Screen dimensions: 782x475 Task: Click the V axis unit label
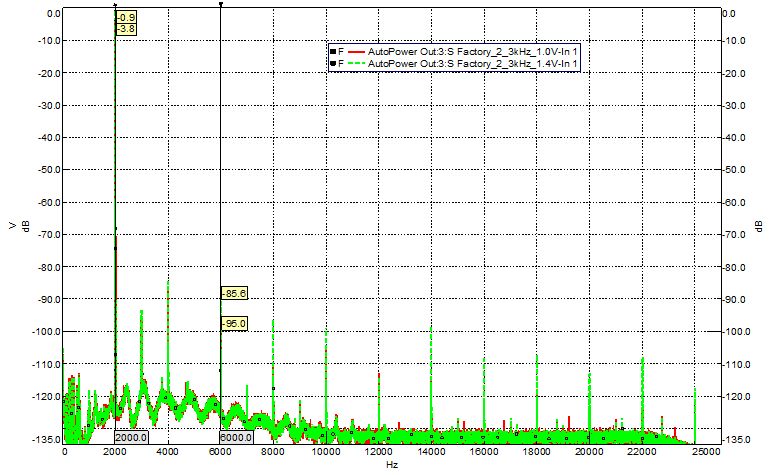pos(13,226)
